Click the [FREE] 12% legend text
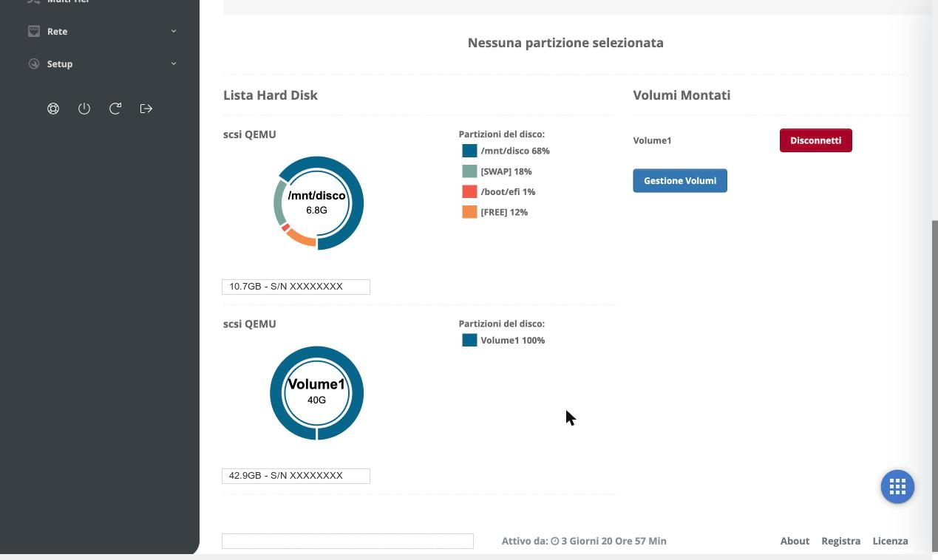The height and width of the screenshot is (560, 938). point(504,212)
